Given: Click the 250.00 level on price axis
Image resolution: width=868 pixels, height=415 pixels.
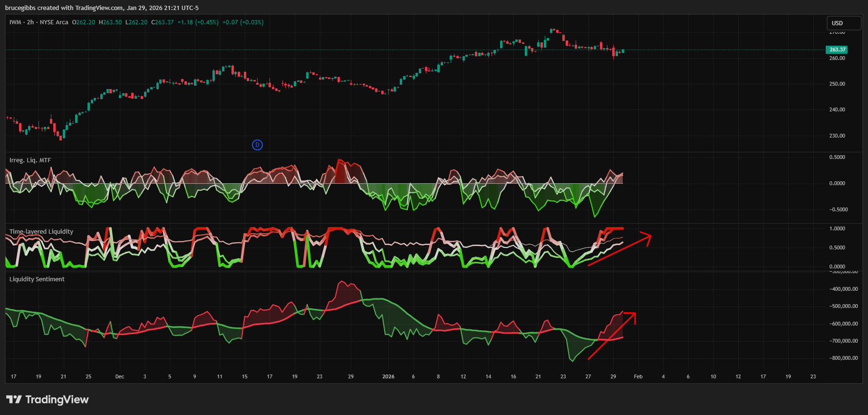Looking at the screenshot, I should tap(837, 84).
